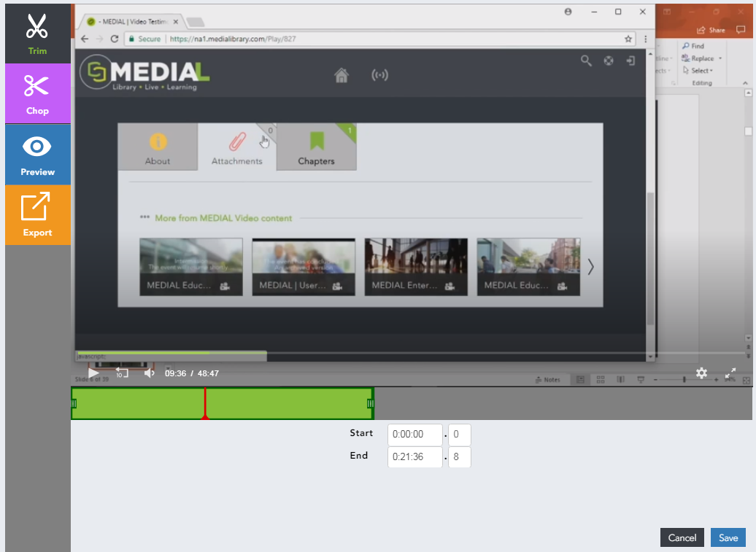Open MEDIAL Enter... video thumbnail
Image resolution: width=756 pixels, height=552 pixels.
[x=416, y=267]
